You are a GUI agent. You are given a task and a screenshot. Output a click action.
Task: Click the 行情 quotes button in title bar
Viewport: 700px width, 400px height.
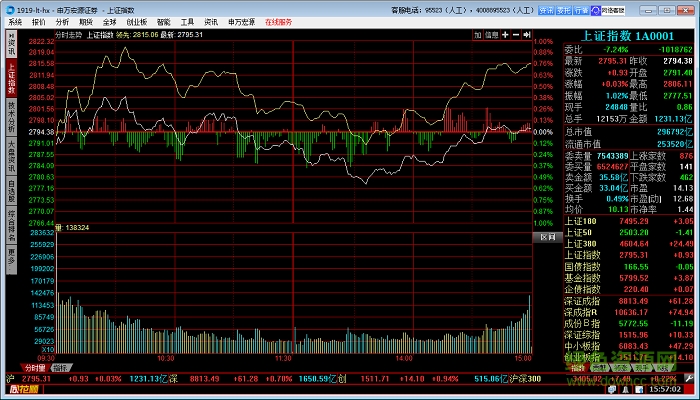tap(581, 8)
